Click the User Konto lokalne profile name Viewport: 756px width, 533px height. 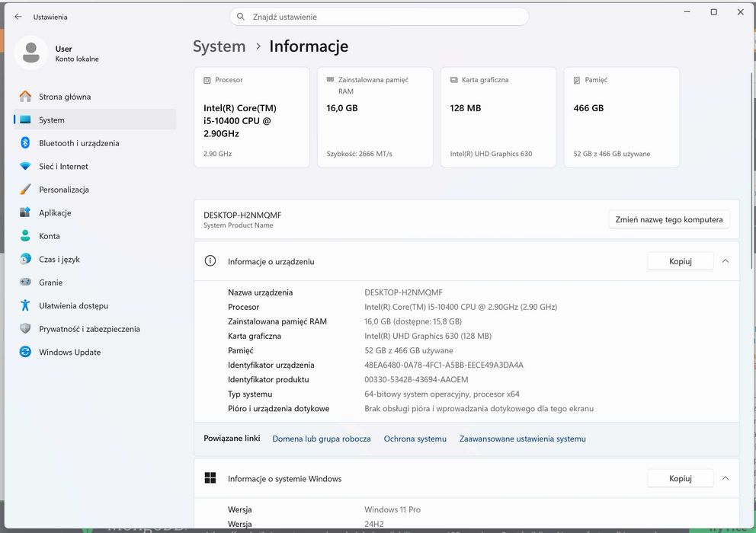coord(77,53)
